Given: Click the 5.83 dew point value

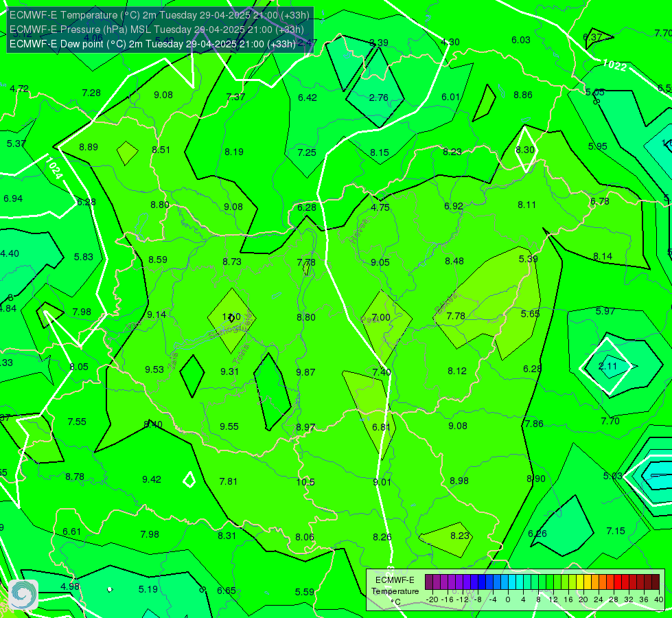Looking at the screenshot, I should (84, 257).
